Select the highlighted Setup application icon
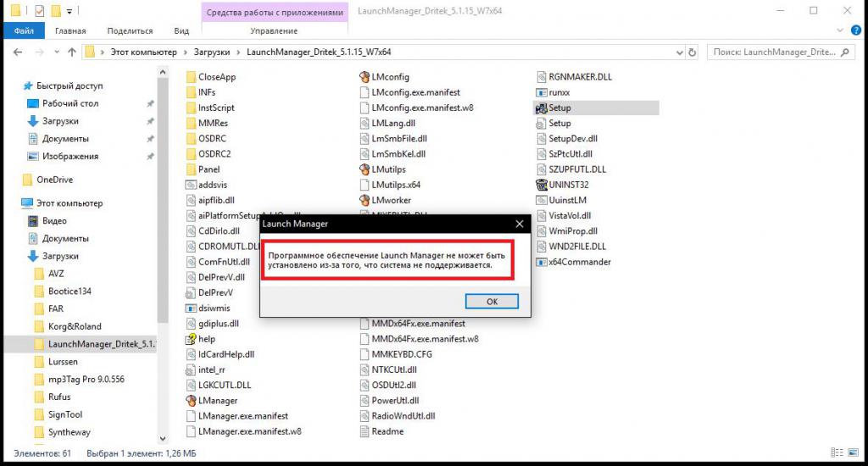Screen dimensions: 868x466 coord(541,108)
